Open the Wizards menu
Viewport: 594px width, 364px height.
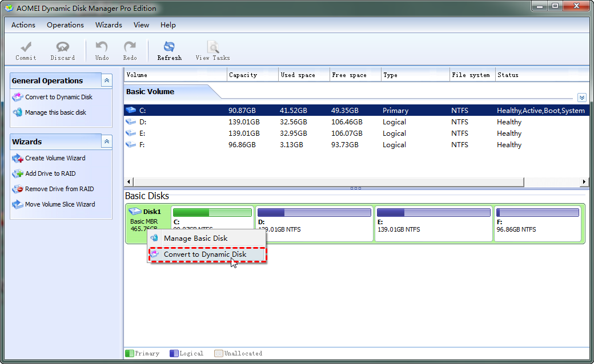click(109, 25)
